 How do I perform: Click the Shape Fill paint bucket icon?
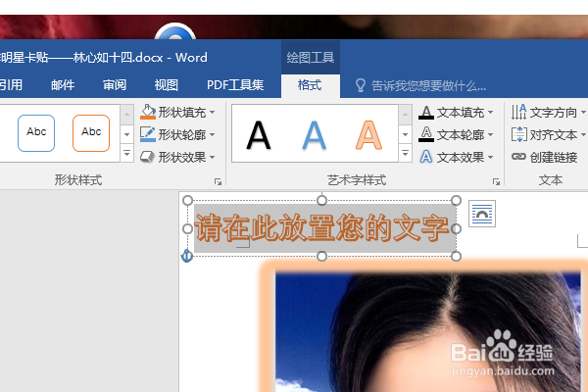(x=148, y=112)
